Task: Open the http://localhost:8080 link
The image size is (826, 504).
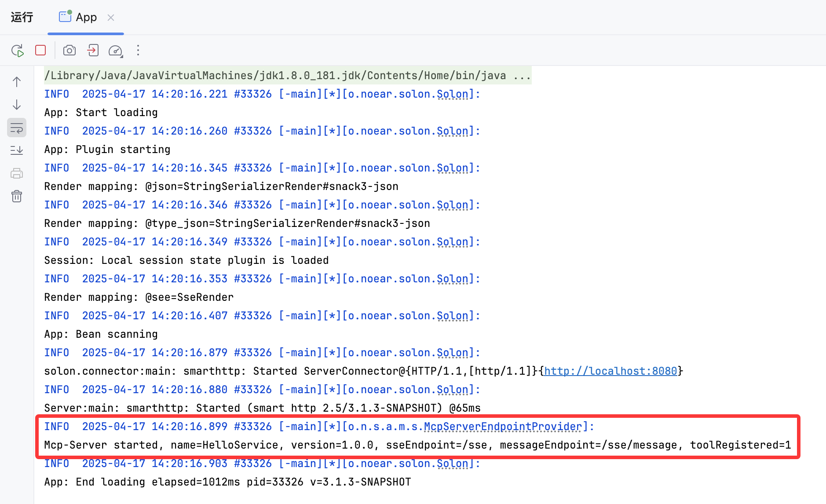Action: coord(610,371)
